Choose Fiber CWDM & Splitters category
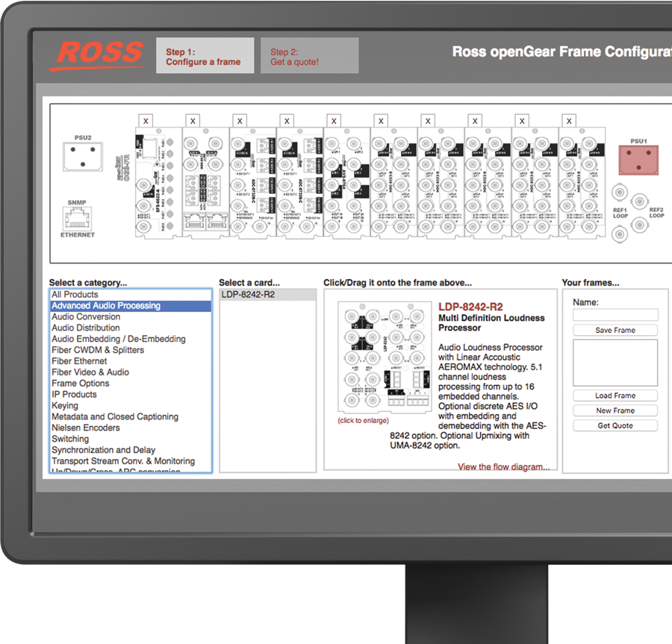The height and width of the screenshot is (644, 672). (x=131, y=350)
